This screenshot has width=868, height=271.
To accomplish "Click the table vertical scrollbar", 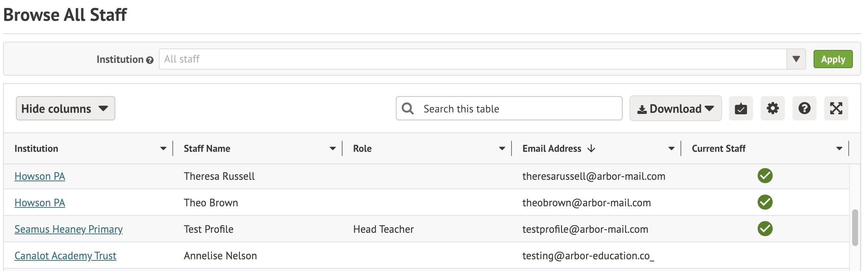I will tap(855, 227).
